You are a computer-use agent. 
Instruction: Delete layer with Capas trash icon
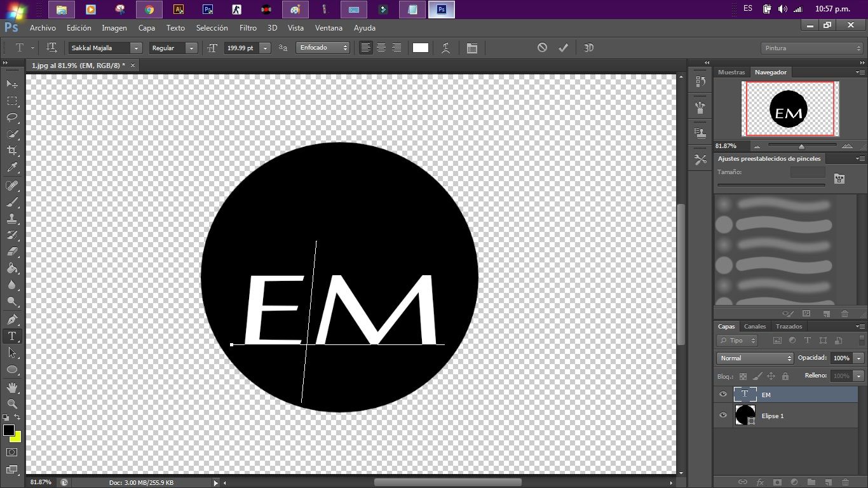[845, 482]
